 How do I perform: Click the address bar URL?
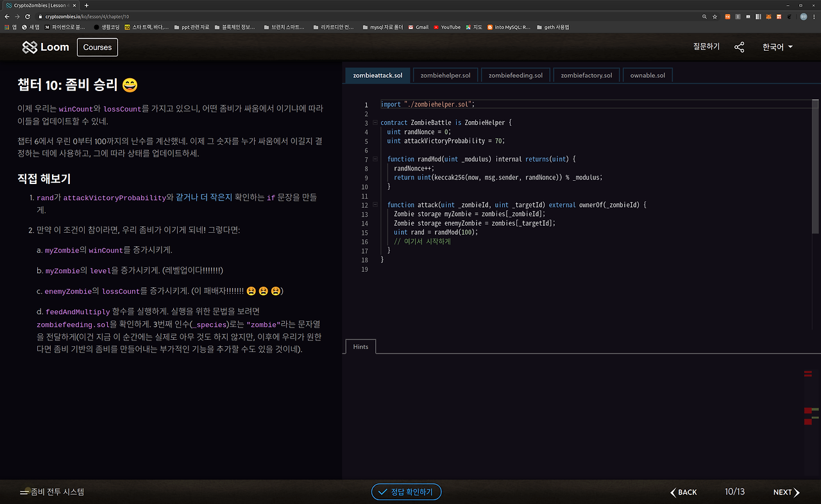[x=87, y=16]
